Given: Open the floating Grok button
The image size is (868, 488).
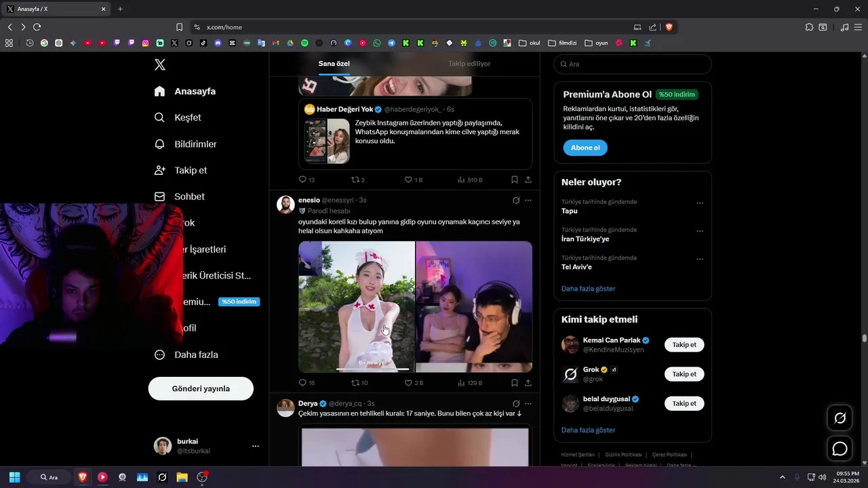Looking at the screenshot, I should (x=840, y=418).
